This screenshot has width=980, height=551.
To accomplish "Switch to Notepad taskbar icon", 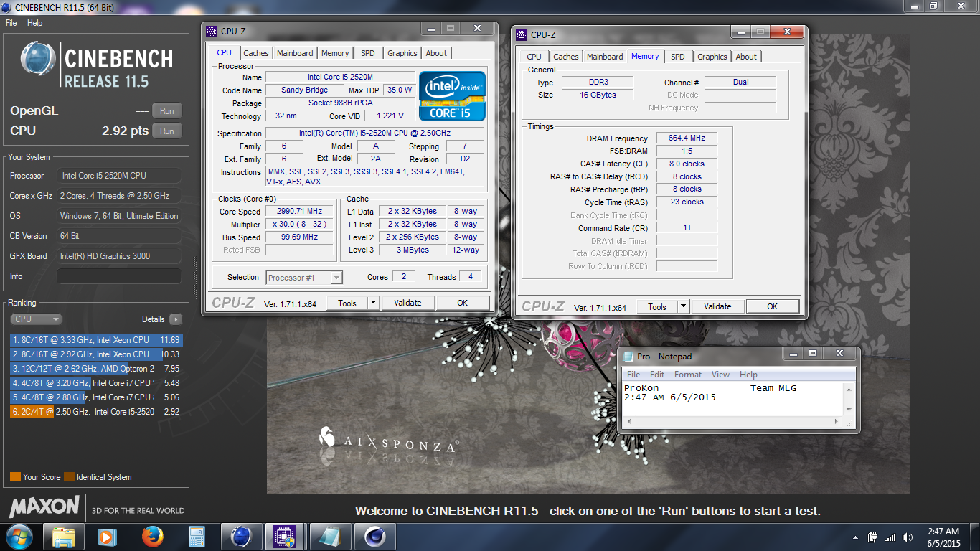I will (329, 536).
